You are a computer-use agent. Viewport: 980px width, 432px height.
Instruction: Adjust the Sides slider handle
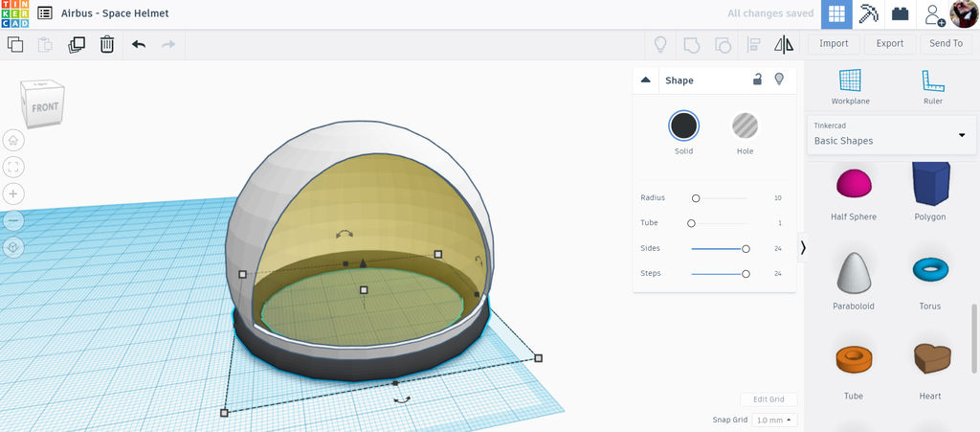tap(746, 249)
